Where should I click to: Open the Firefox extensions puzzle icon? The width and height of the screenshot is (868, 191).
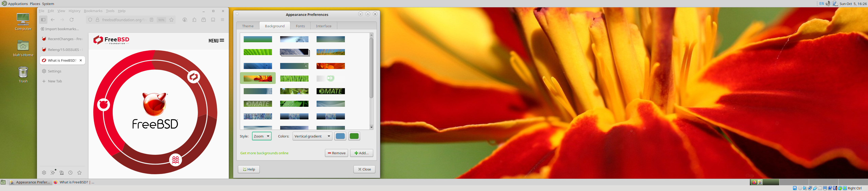194,20
